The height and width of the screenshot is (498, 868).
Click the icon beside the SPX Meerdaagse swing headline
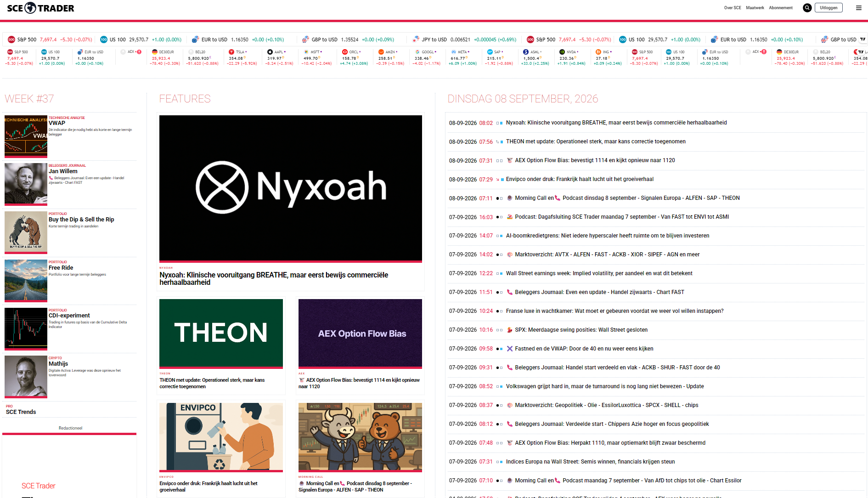(x=509, y=330)
